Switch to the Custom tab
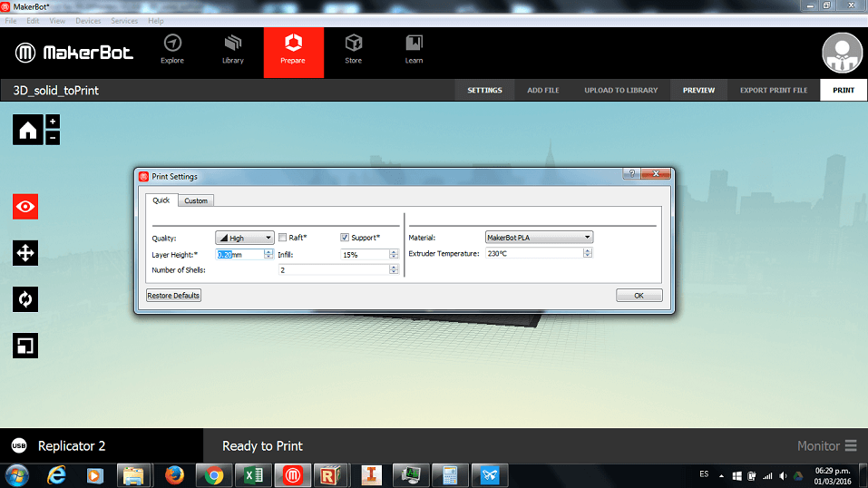The height and width of the screenshot is (488, 868). tap(196, 200)
